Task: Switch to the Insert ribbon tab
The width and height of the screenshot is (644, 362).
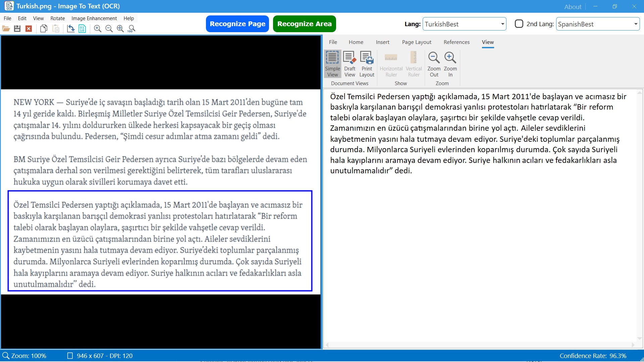Action: pos(382,42)
